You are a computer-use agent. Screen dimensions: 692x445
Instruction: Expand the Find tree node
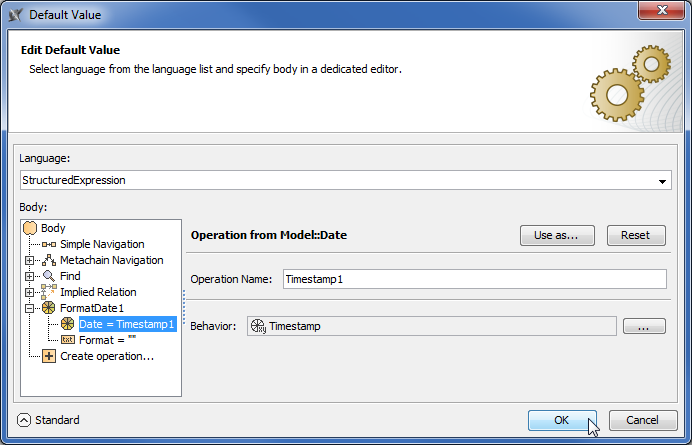tap(31, 276)
